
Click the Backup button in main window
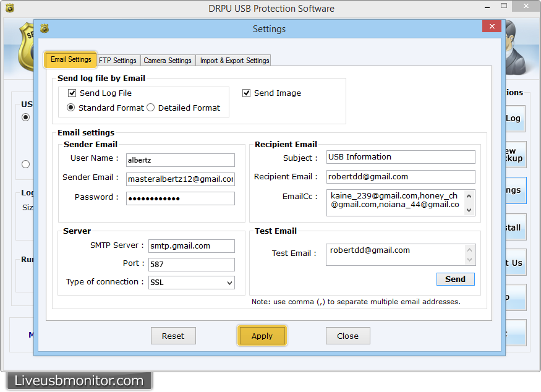point(516,155)
